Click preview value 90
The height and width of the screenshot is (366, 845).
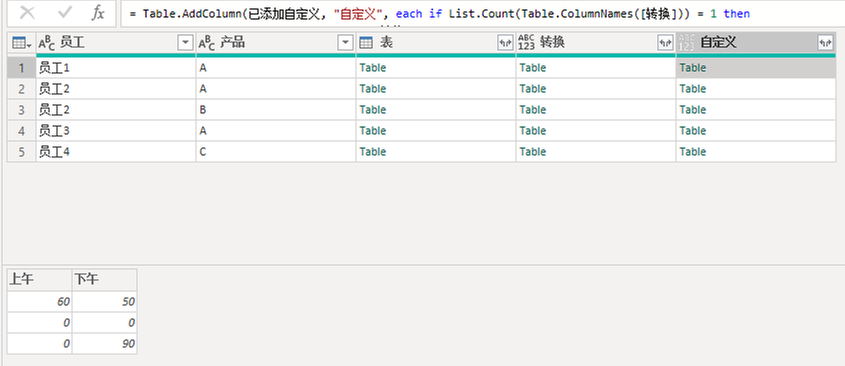coord(105,343)
